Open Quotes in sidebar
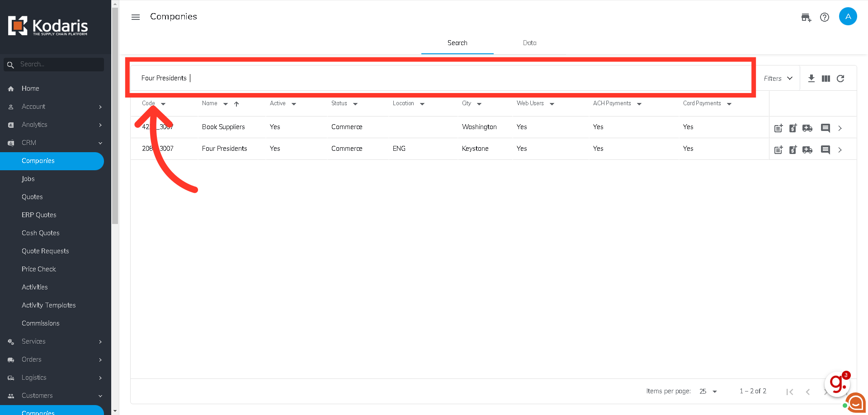This screenshot has height=415, width=868. click(32, 197)
